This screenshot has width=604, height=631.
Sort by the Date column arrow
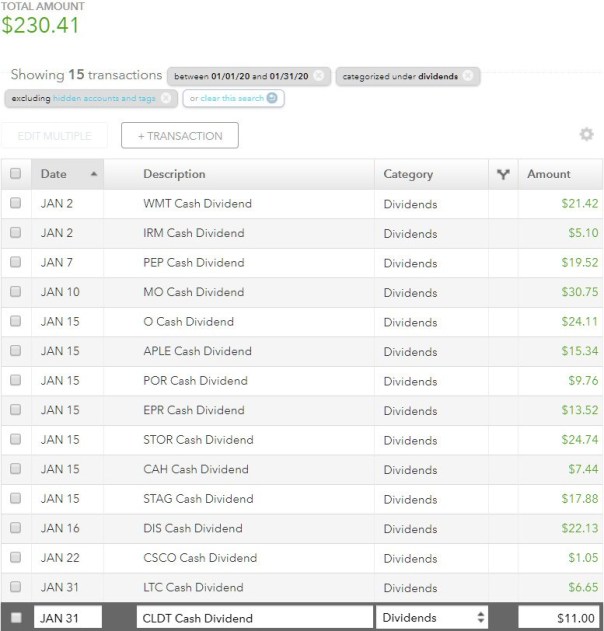(94, 174)
